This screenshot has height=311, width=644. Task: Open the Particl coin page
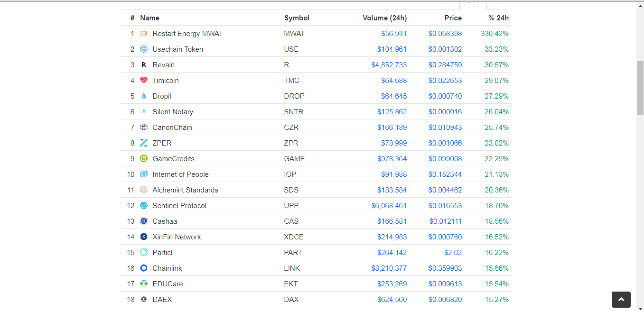(162, 253)
